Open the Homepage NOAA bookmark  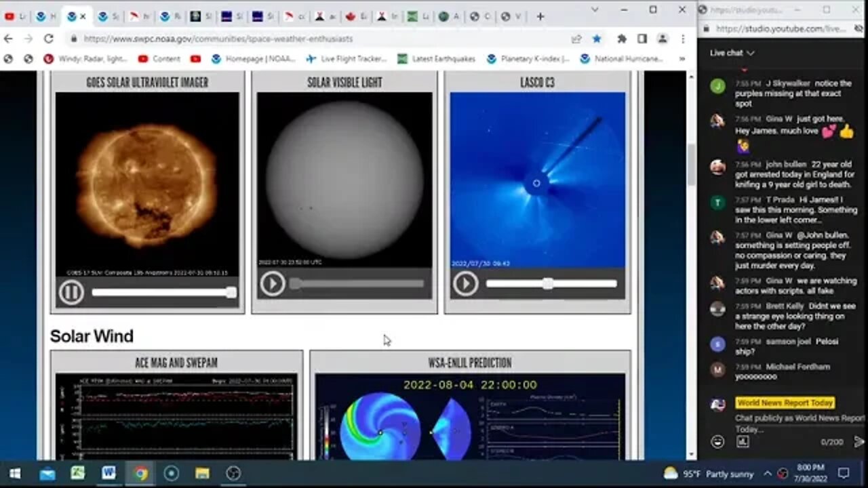click(254, 59)
